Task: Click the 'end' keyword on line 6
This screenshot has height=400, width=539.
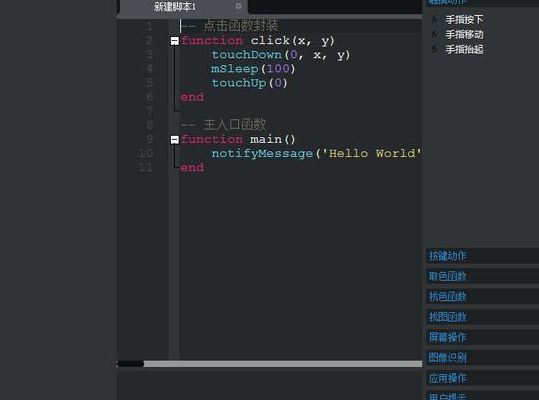Action: click(x=192, y=97)
